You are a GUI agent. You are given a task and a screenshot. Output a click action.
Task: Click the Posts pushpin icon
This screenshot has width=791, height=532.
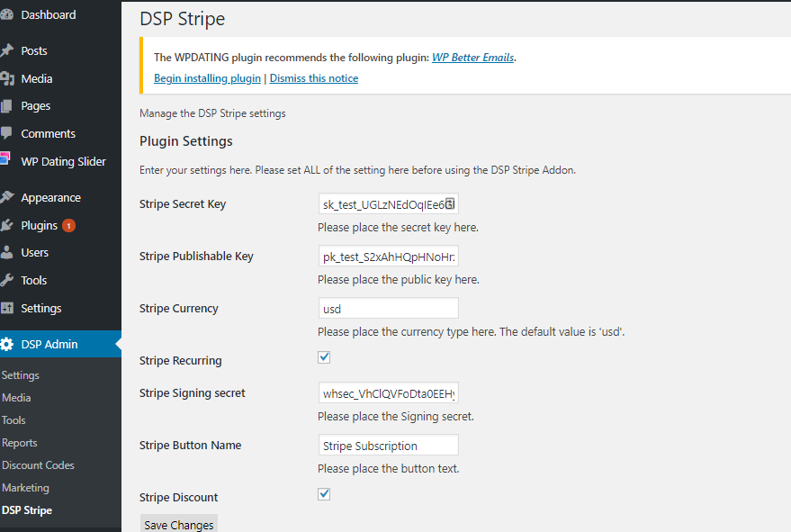[x=6, y=50]
